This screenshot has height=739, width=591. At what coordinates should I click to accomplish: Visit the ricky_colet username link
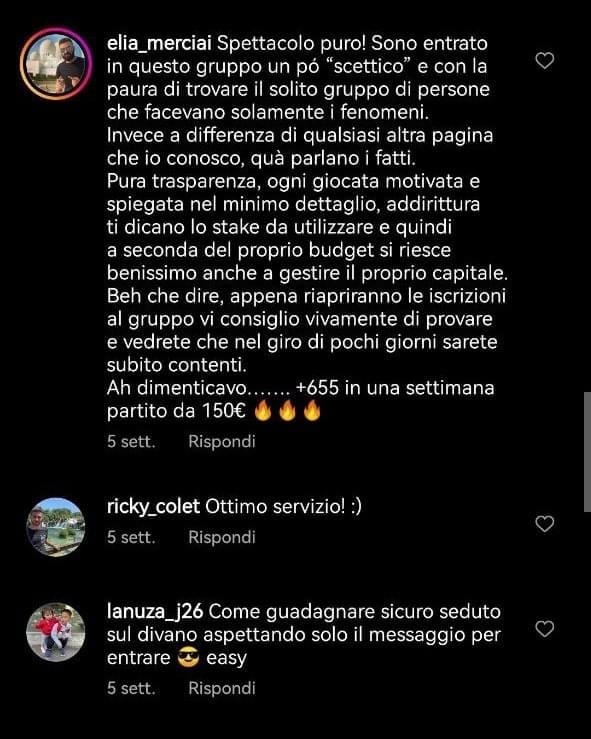153,506
